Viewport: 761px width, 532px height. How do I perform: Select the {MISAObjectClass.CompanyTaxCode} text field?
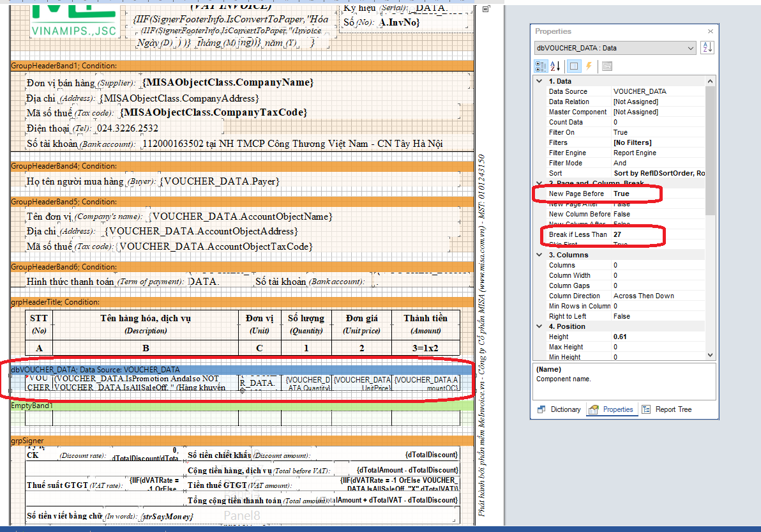coord(213,112)
